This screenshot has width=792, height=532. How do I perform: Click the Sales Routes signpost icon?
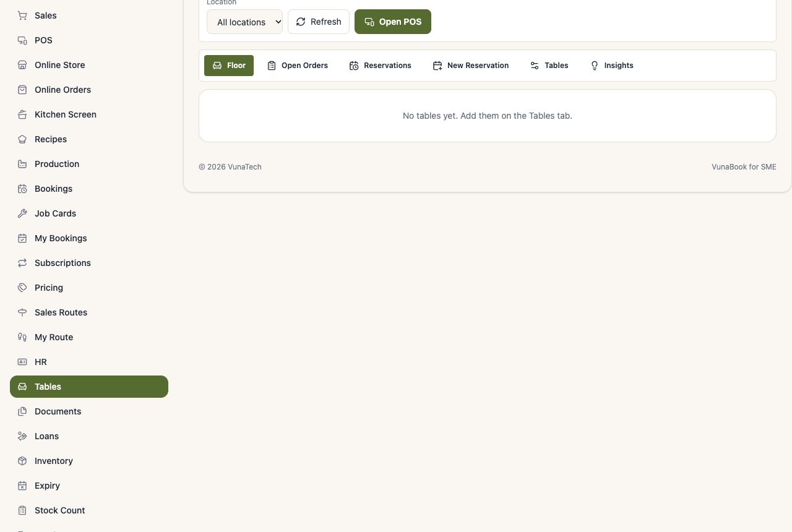(22, 312)
